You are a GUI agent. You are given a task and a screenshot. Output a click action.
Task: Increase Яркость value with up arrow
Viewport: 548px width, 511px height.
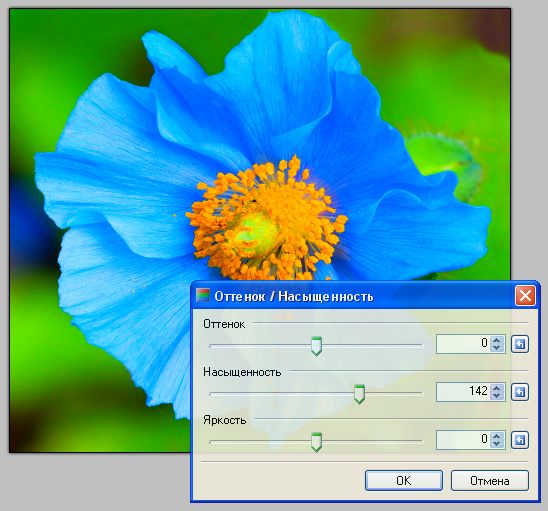(497, 436)
